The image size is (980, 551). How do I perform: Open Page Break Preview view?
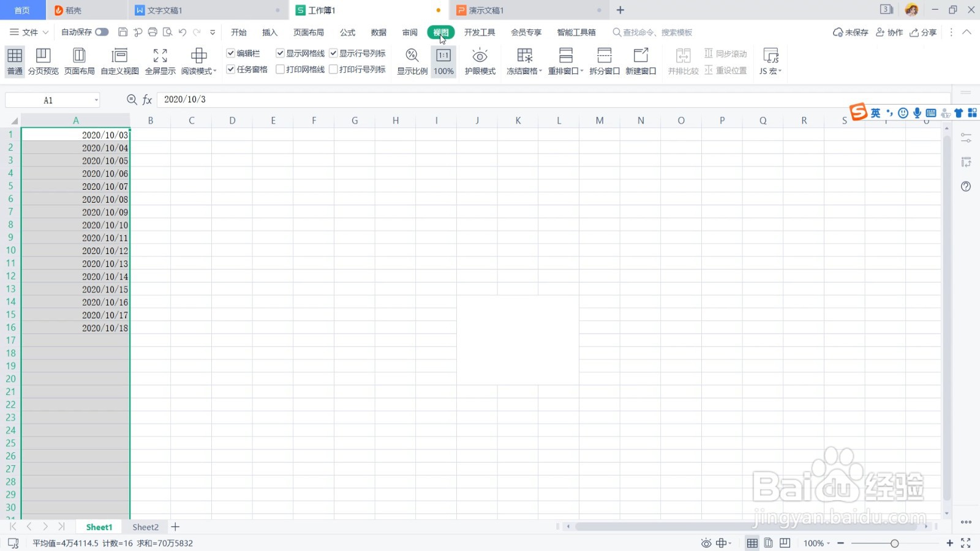43,62
